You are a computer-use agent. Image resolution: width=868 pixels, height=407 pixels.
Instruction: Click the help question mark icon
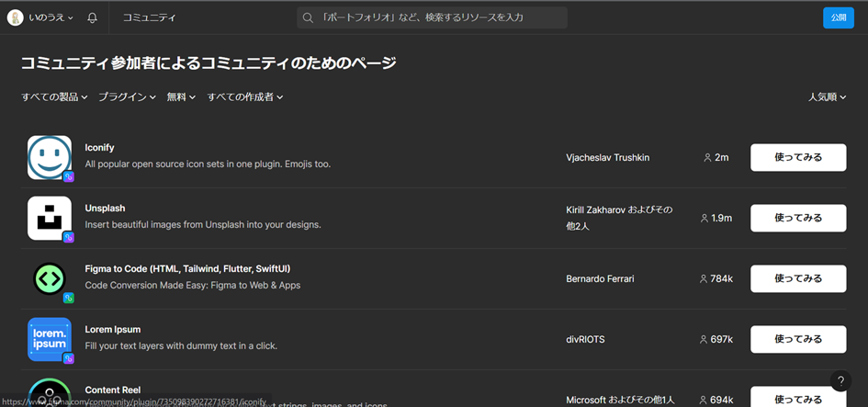[x=840, y=381]
